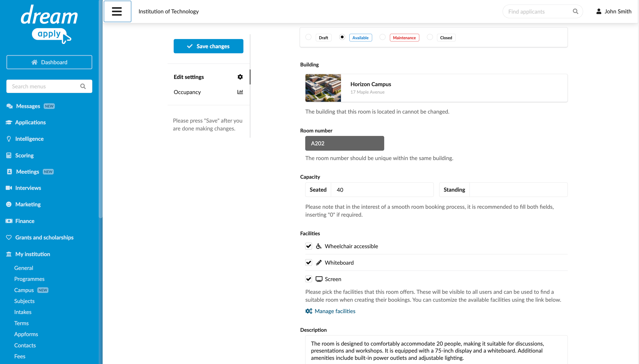
Task: Click the Seated capacity field
Action: point(382,190)
